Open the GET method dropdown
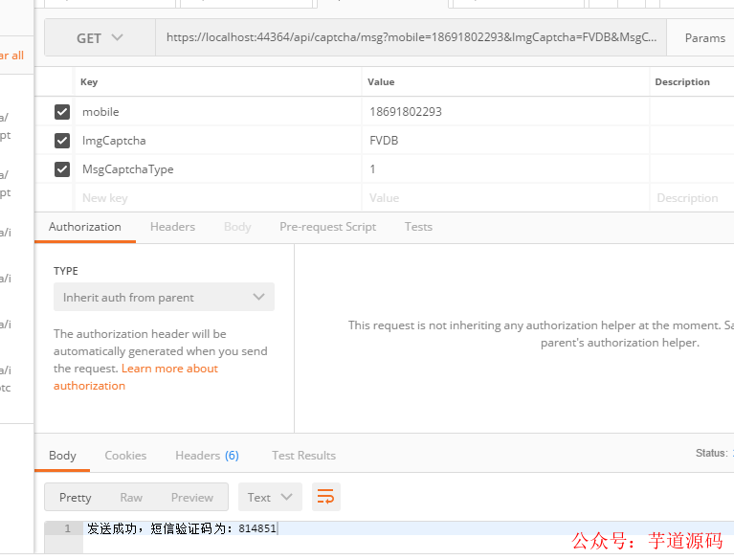Viewport: 734px width, 560px height. pyautogui.click(x=100, y=38)
